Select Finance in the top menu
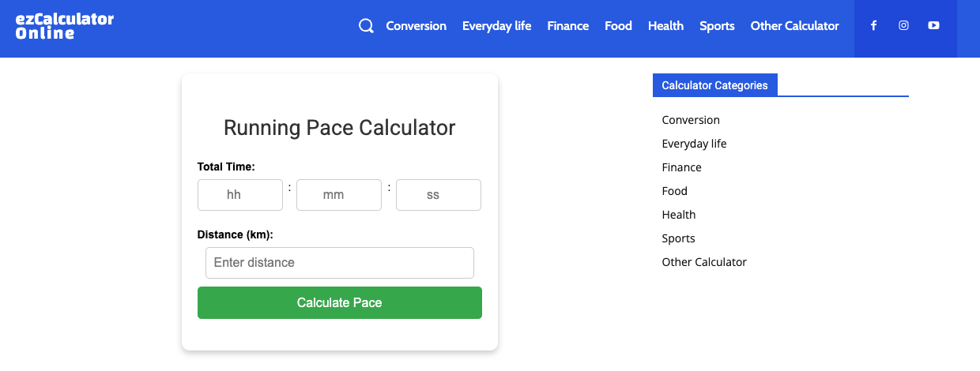Screen dimensions: 980x371 pos(568,26)
